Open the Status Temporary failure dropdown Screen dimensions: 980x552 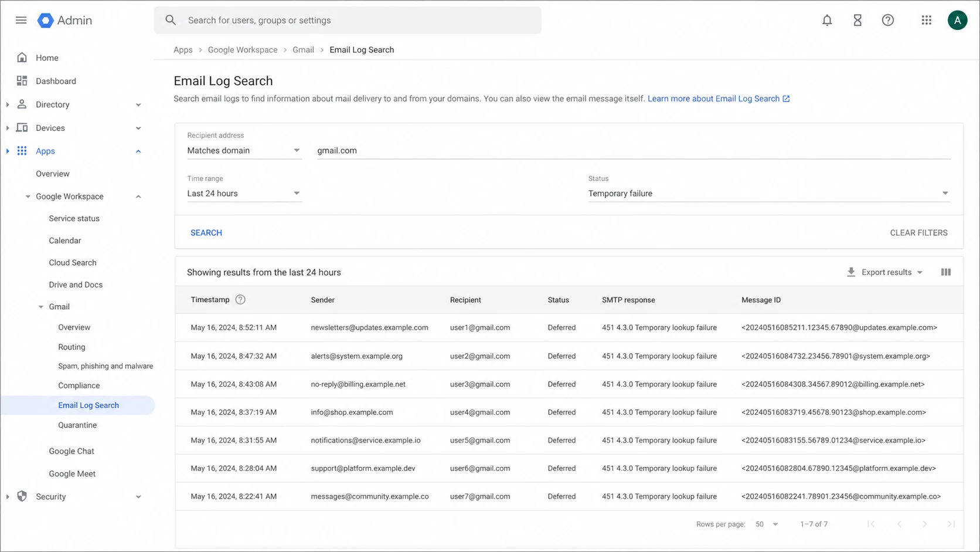click(x=769, y=194)
